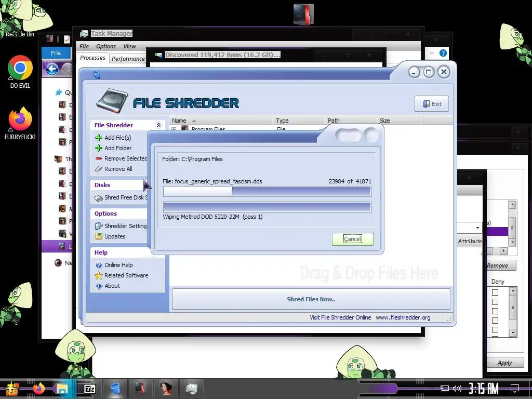Switch to File Shredder on the taskbar
Image resolution: width=532 pixels, height=399 pixels.
115,389
